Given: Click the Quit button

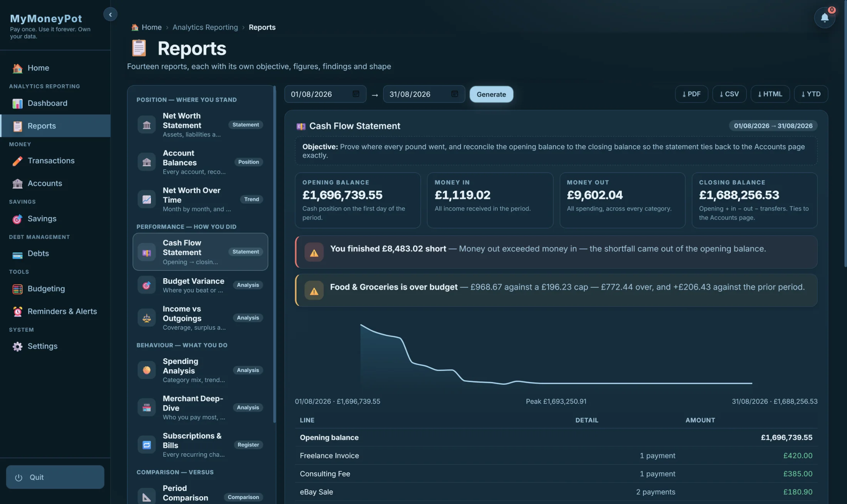Looking at the screenshot, I should click(x=55, y=477).
